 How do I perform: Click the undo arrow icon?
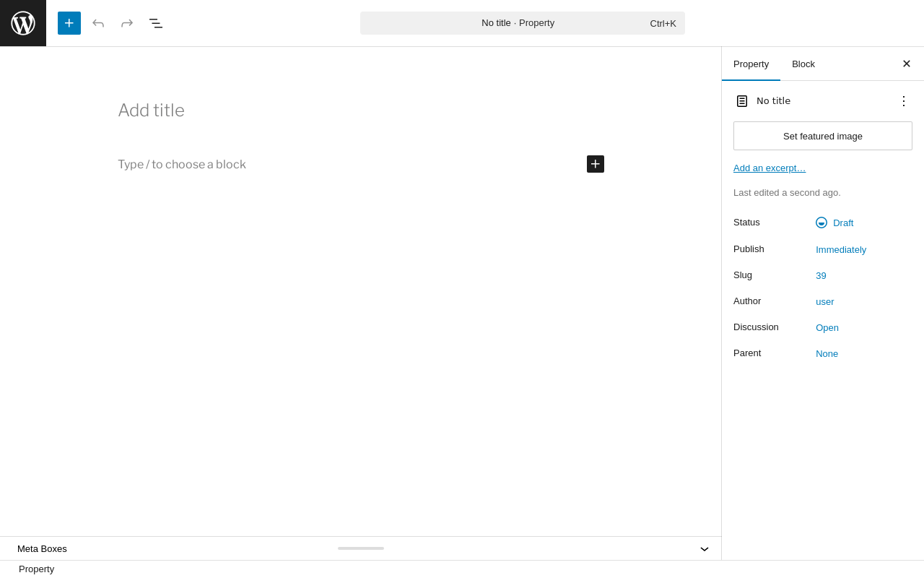[x=98, y=23]
